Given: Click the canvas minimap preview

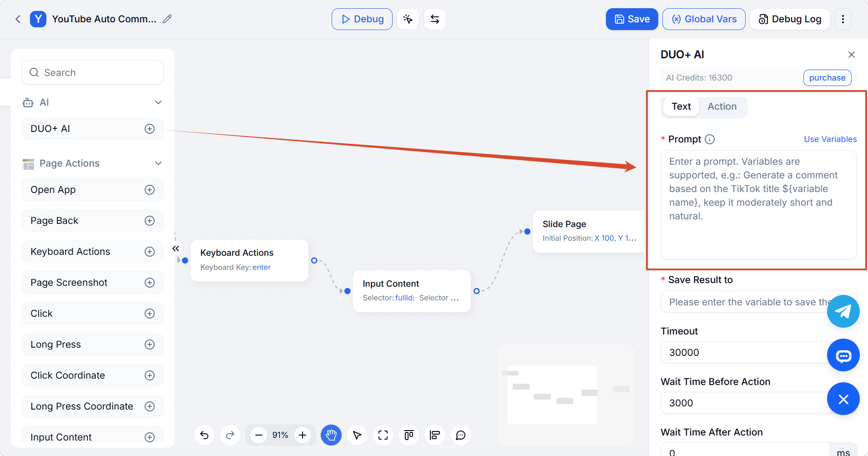Looking at the screenshot, I should [x=565, y=395].
